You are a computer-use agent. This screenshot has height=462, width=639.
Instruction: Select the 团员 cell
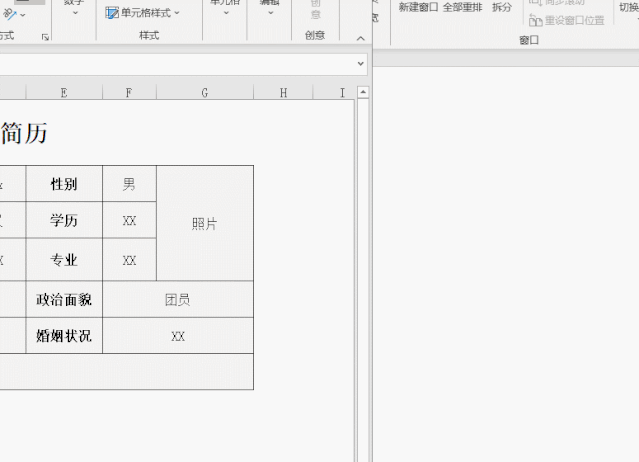click(x=178, y=299)
